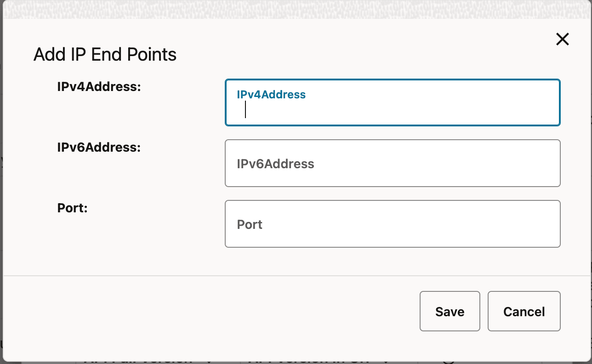Close the Add IP End Points dialog
592x364 pixels.
point(562,40)
